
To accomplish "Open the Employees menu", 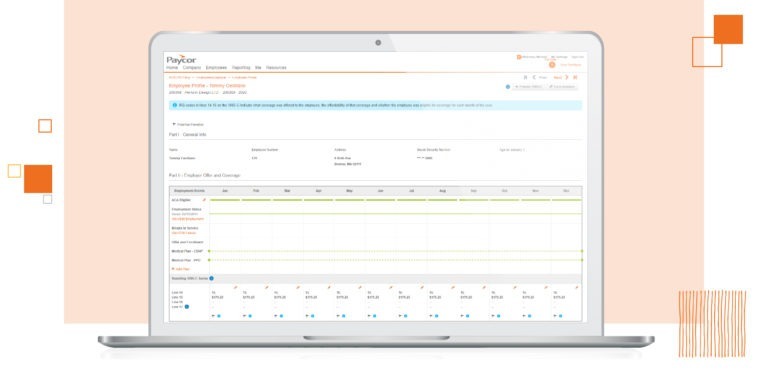I will pos(216,68).
